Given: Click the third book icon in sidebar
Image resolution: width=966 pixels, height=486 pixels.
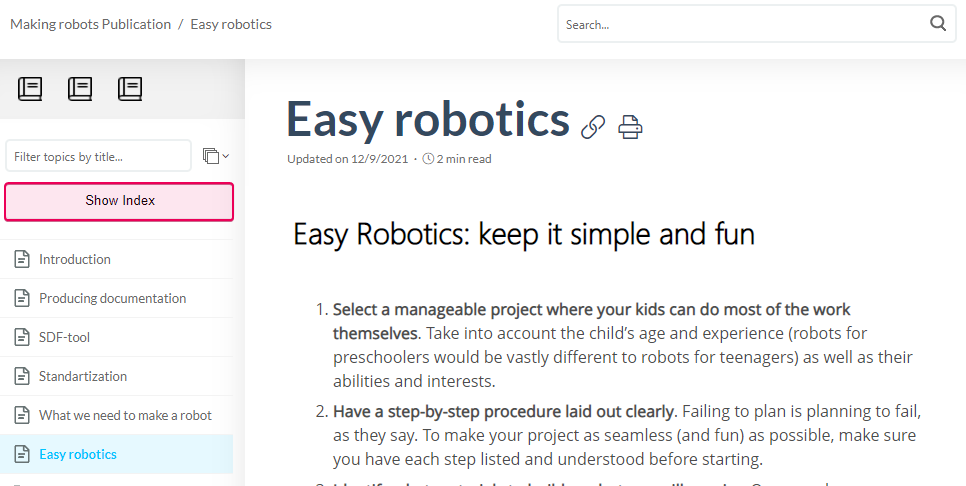Looking at the screenshot, I should pos(130,89).
